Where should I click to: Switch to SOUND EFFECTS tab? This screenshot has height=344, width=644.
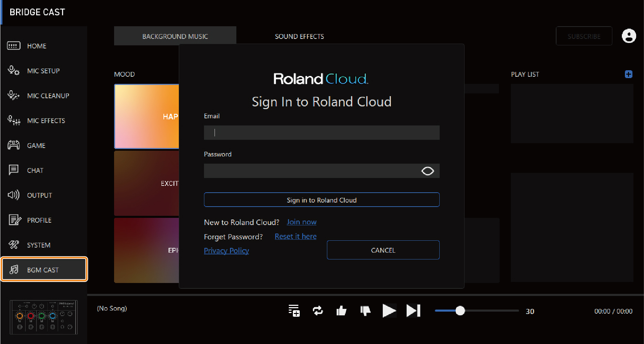click(x=299, y=36)
